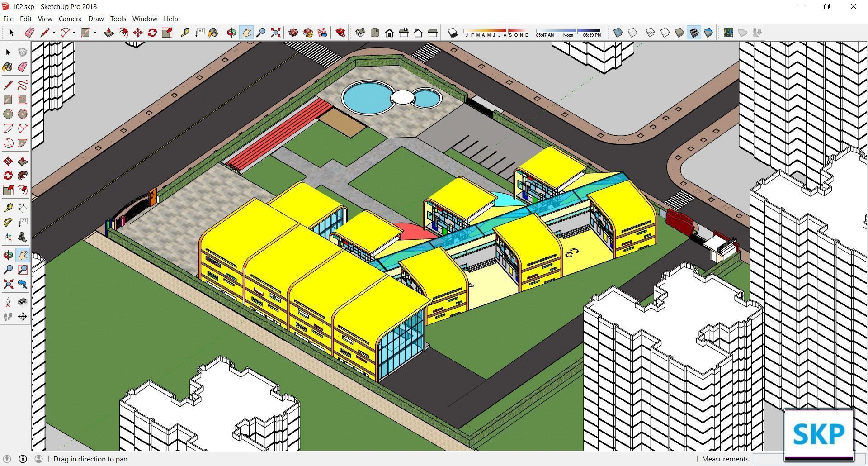The height and width of the screenshot is (466, 868).
Task: Expand the Arc tool dropdown arrow
Action: pyautogui.click(x=74, y=33)
